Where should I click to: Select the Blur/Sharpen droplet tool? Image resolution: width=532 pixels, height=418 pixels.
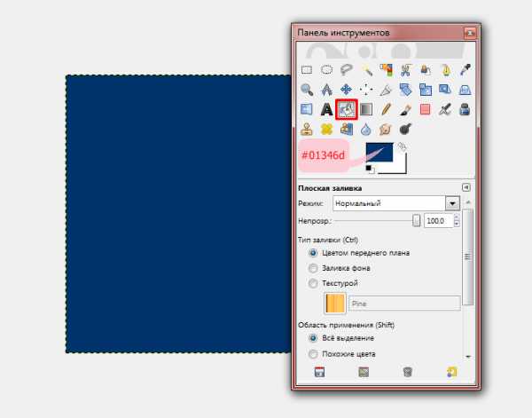[366, 129]
